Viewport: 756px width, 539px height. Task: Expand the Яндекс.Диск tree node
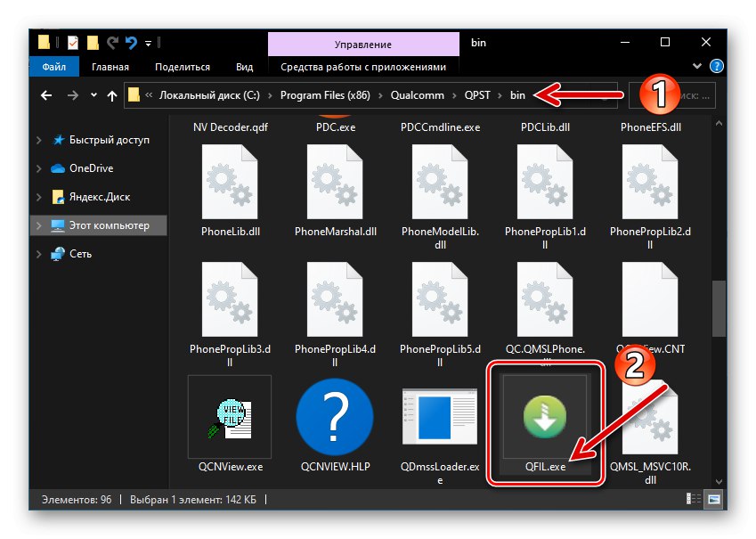point(39,197)
